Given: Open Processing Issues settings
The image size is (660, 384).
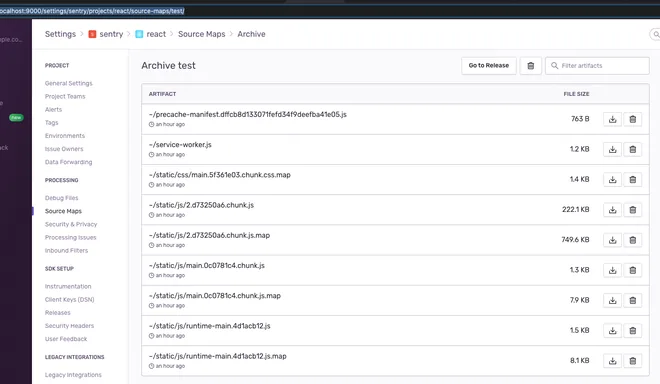Looking at the screenshot, I should [71, 237].
